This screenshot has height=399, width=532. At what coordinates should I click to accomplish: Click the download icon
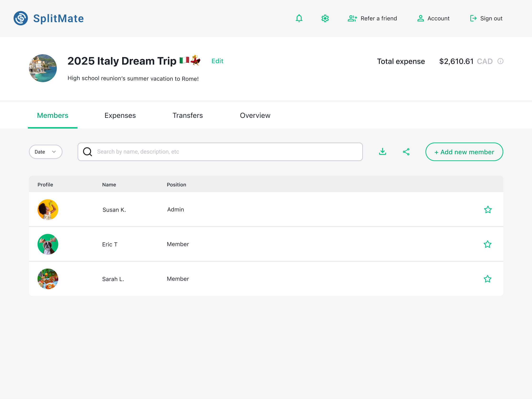coord(382,151)
